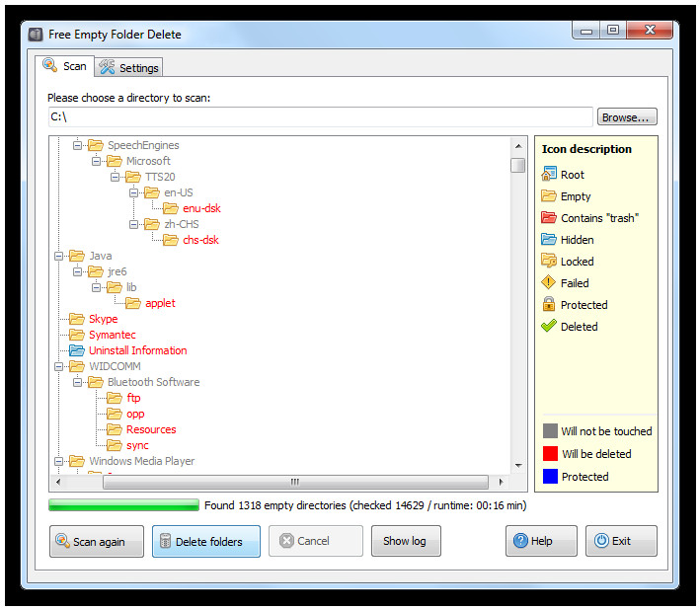The height and width of the screenshot is (610, 700).
Task: Click the red Will be deleted swatch
Action: [550, 453]
